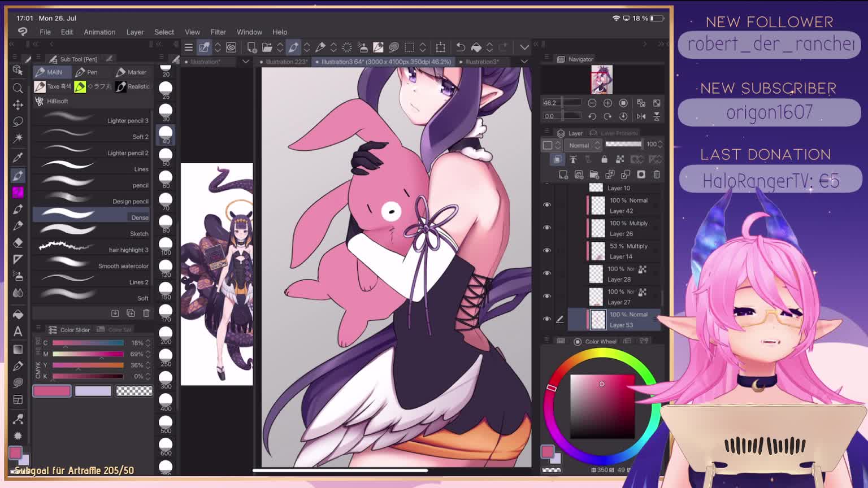Image resolution: width=868 pixels, height=488 pixels.
Task: Adjust Cyan 18% stepper arrows
Action: pos(148,343)
